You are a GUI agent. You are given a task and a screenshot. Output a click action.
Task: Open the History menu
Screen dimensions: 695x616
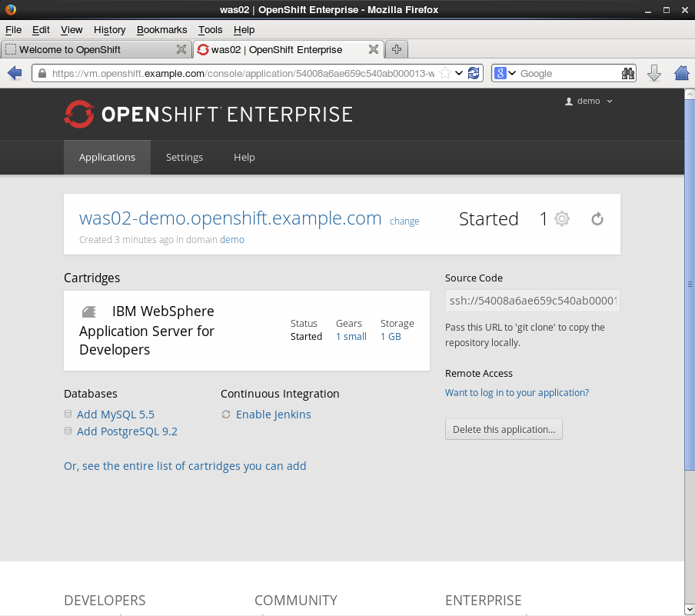(109, 30)
